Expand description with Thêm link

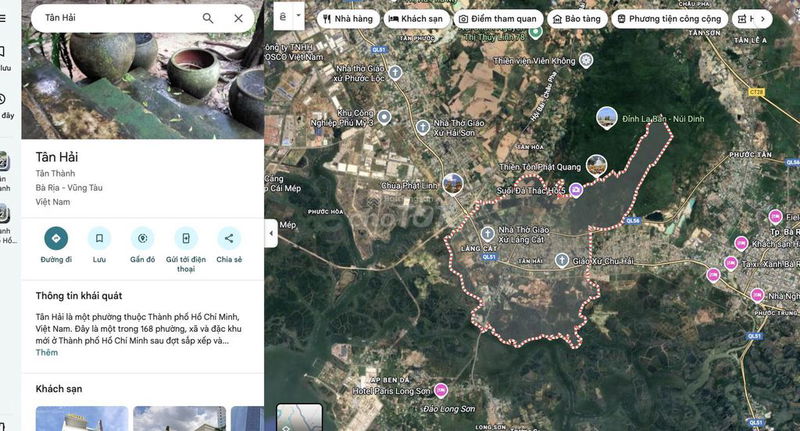tap(46, 352)
